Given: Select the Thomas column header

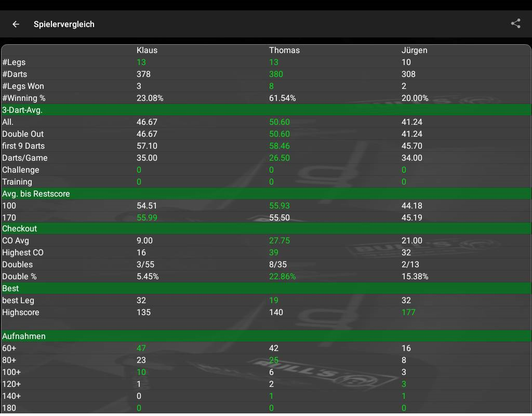Looking at the screenshot, I should [284, 50].
